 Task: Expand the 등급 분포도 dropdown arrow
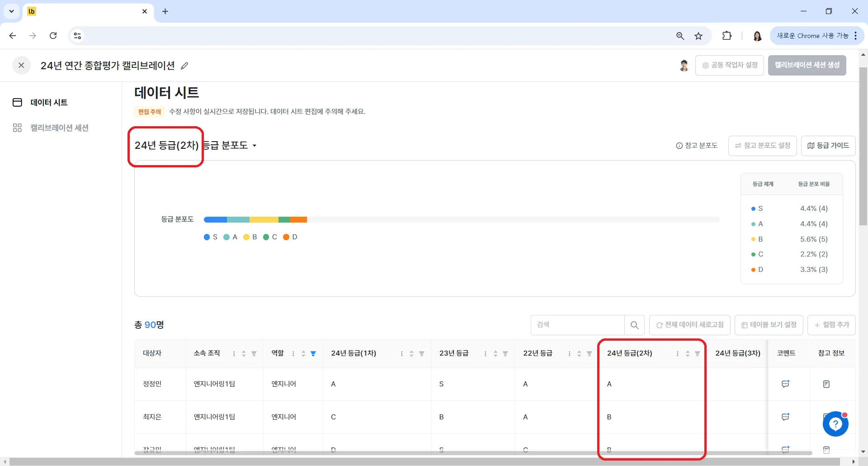255,146
